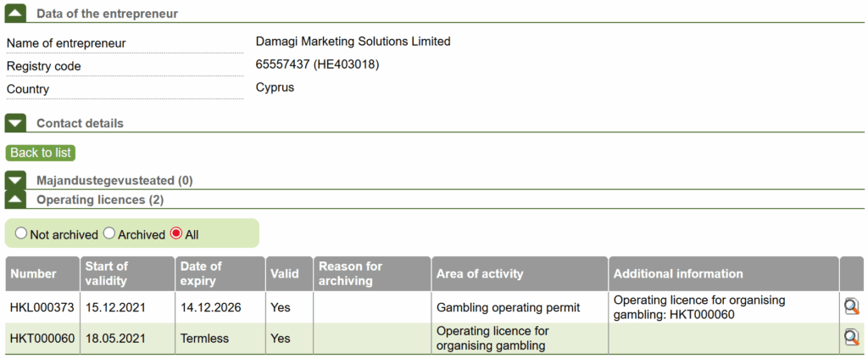868x359 pixels.
Task: Open details icon for licence HKL000373
Action: coord(851,307)
